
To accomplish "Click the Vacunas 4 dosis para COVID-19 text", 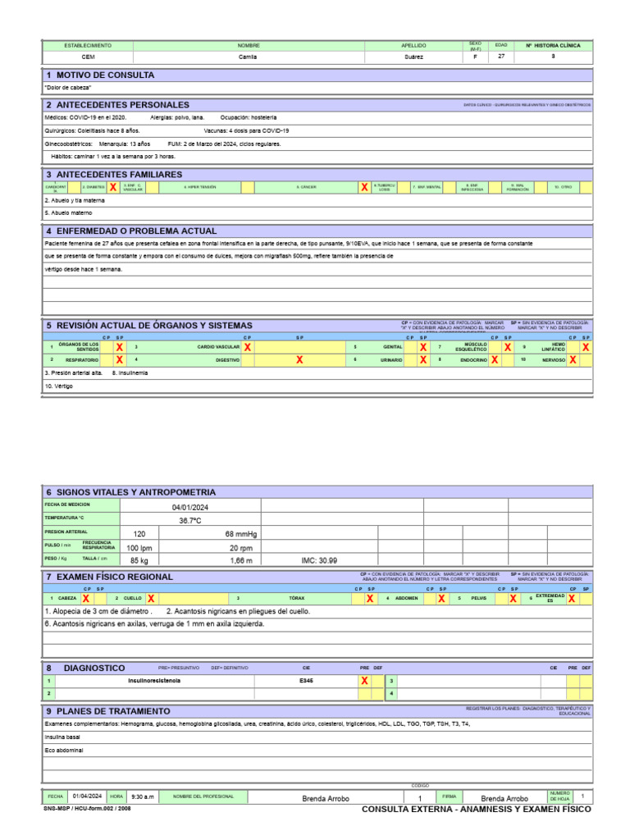I will tap(246, 130).
